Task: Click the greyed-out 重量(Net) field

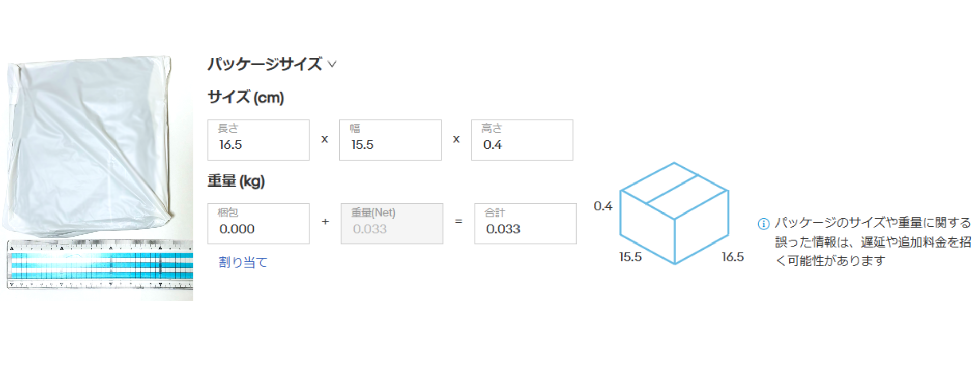Action: click(x=392, y=224)
